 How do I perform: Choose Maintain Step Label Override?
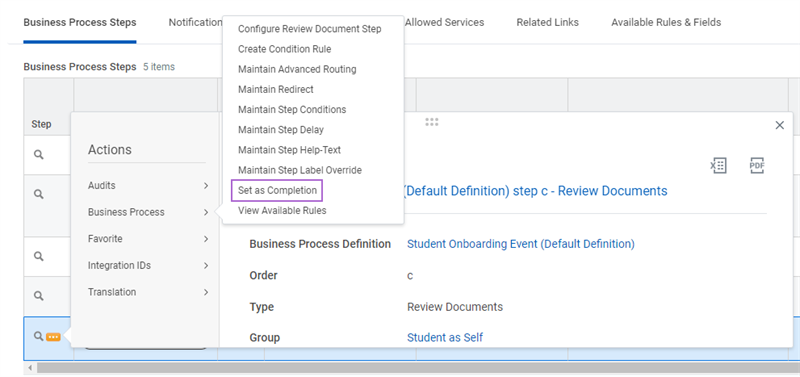(299, 170)
